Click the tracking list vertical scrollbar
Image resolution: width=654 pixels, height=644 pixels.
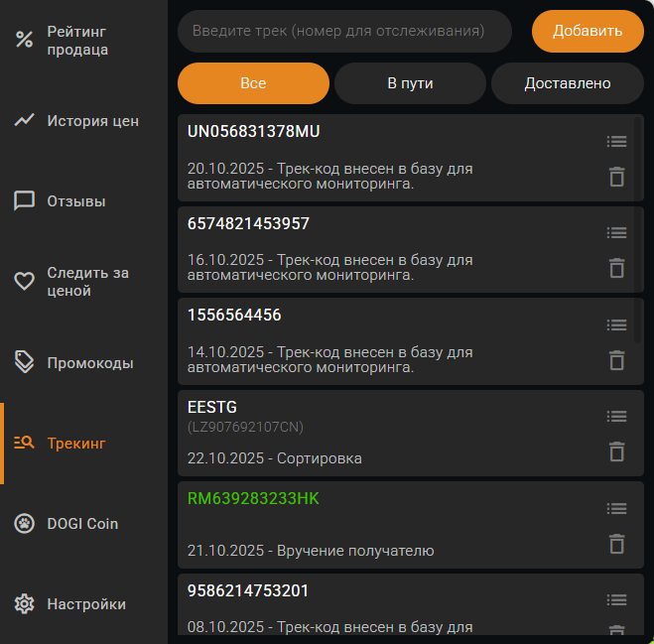[x=637, y=230]
